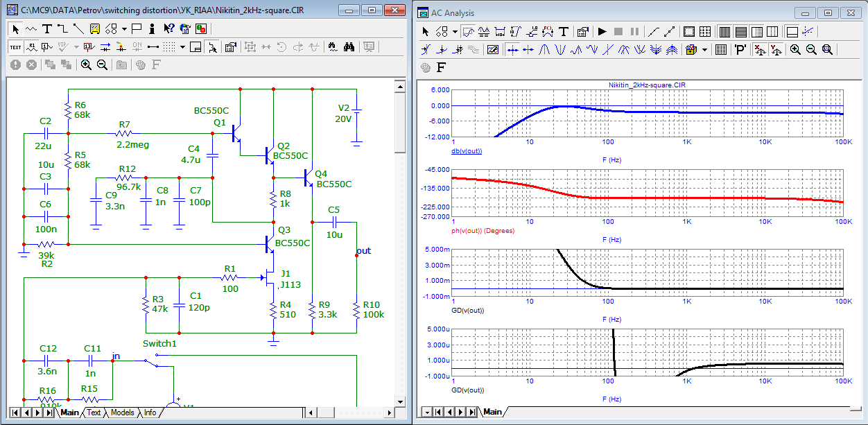Click the db(v(out)) plot label
868x425 pixels.
click(x=466, y=150)
